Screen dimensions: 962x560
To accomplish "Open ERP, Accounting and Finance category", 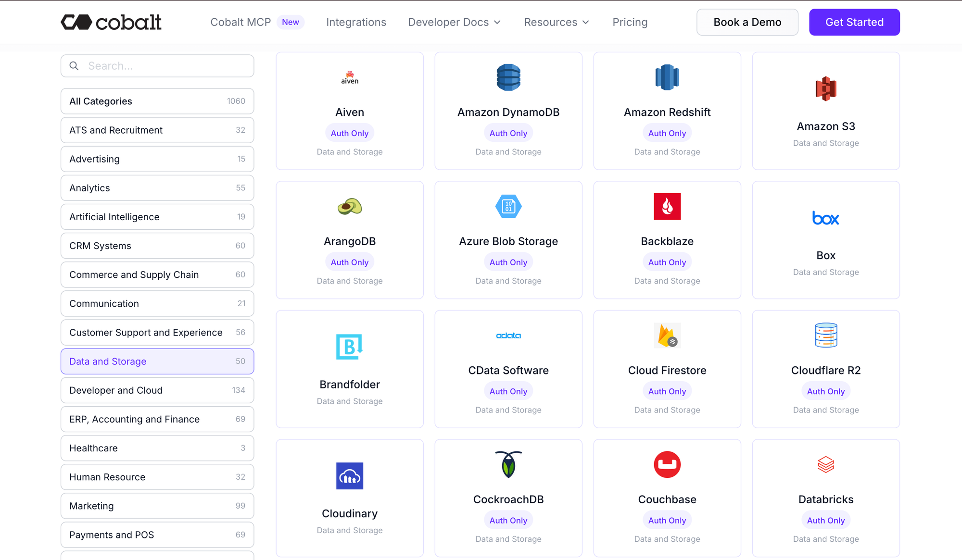I will tap(157, 419).
